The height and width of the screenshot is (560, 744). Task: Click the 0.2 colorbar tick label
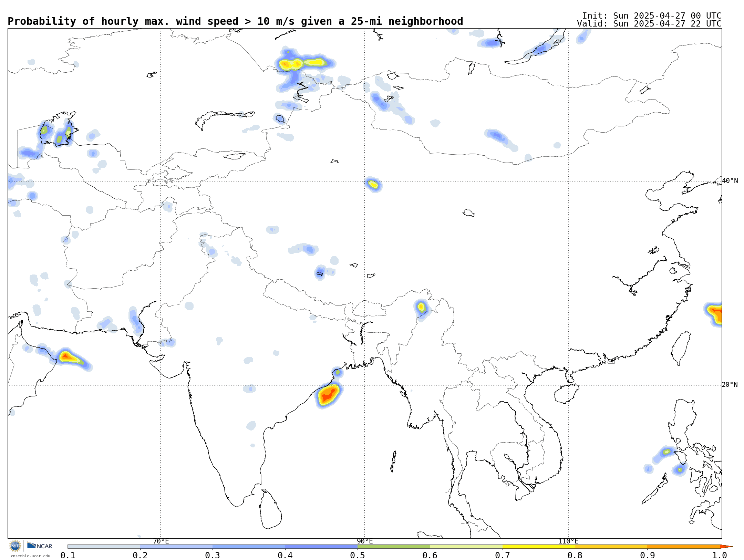click(140, 555)
